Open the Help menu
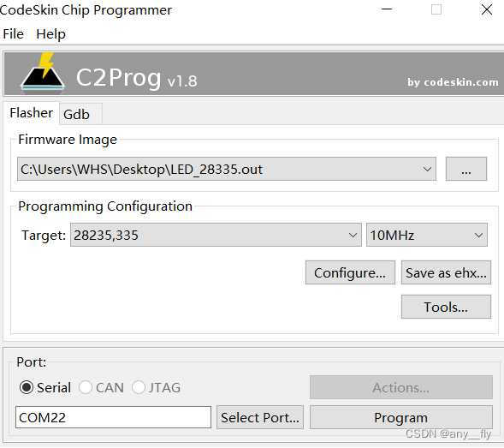The image size is (504, 448). tap(50, 34)
